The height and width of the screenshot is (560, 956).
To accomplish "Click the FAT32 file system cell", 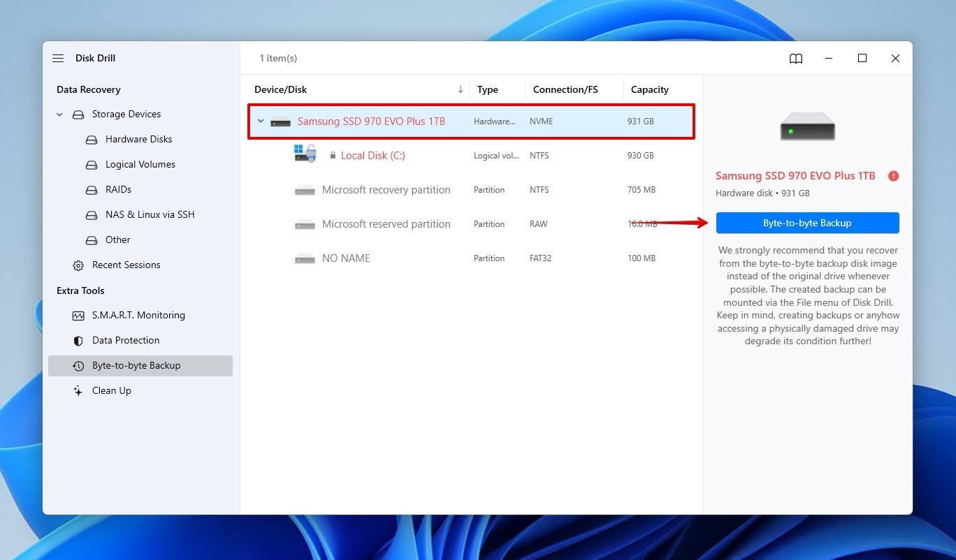I will pyautogui.click(x=540, y=258).
